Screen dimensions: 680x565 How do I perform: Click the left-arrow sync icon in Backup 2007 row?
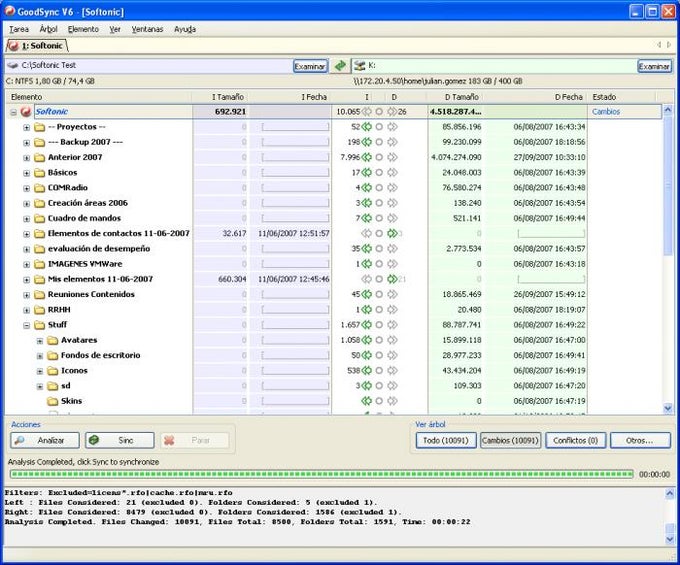pyautogui.click(x=367, y=142)
